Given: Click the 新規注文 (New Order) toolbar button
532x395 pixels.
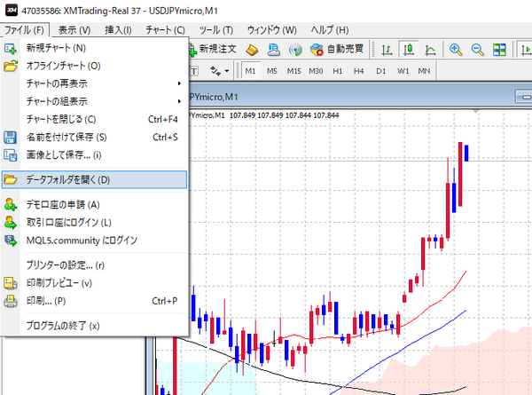Looking at the screenshot, I should (214, 48).
